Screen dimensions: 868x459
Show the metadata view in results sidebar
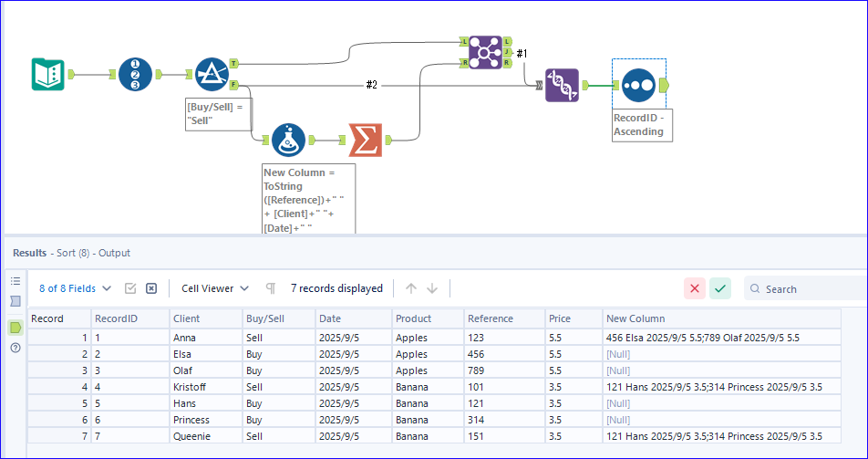point(15,301)
